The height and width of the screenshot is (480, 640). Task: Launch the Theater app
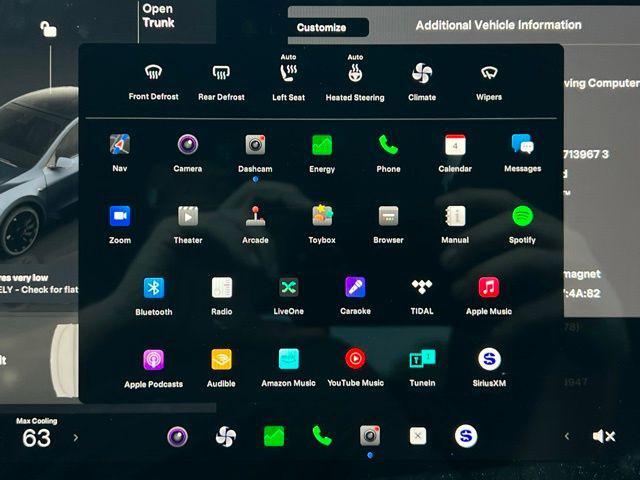tap(188, 216)
